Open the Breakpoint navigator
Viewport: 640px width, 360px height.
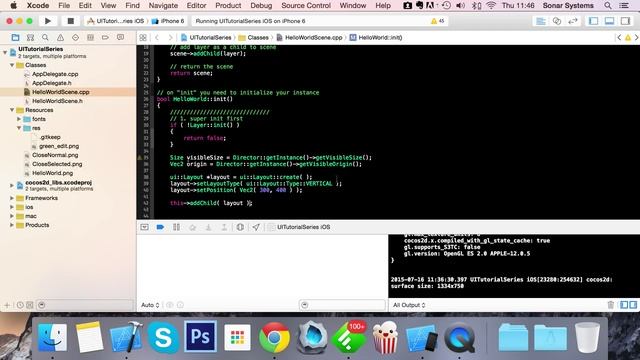tap(105, 38)
